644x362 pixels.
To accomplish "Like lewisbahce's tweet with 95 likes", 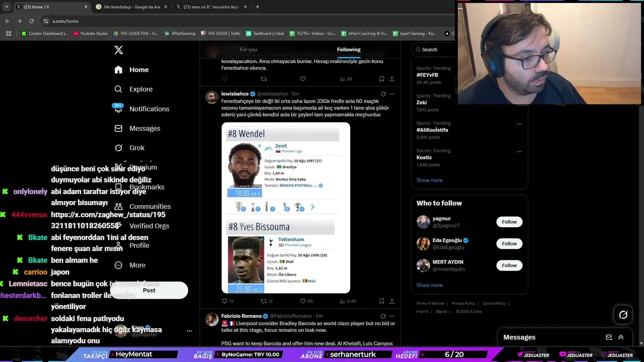I will coord(303,301).
